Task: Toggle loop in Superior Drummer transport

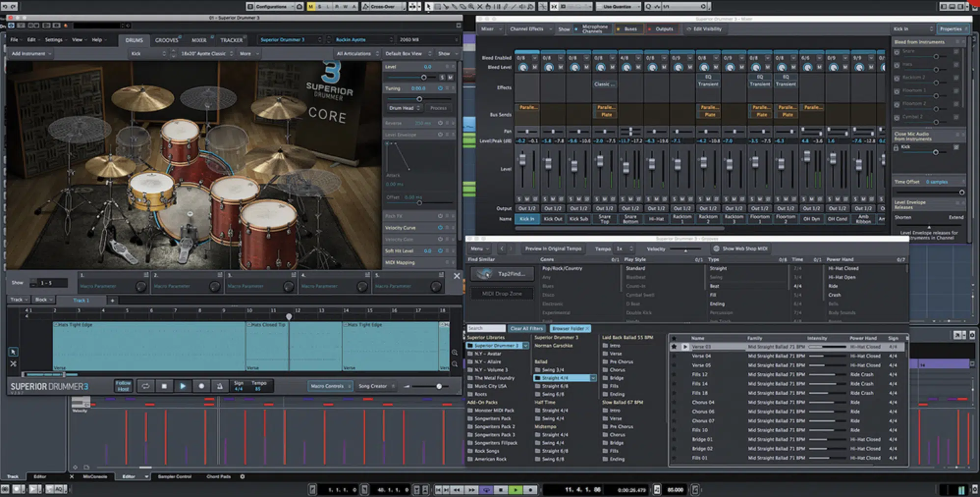Action: 145,386
